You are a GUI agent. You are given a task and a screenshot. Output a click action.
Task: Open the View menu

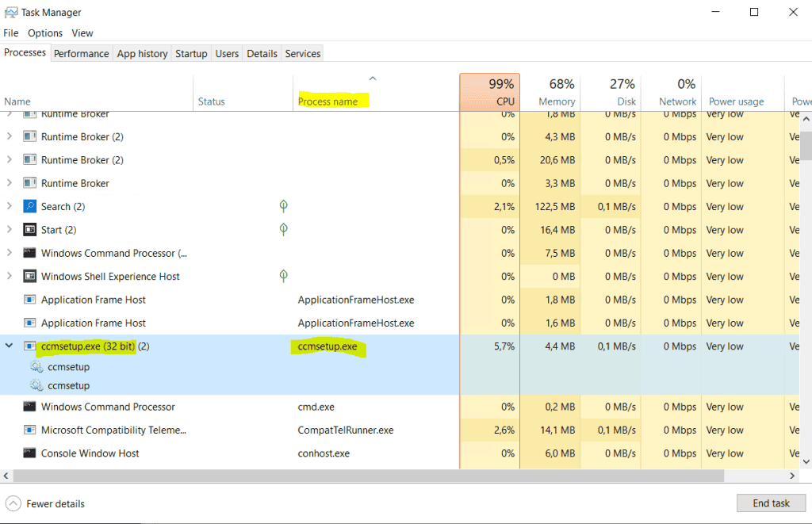click(82, 33)
